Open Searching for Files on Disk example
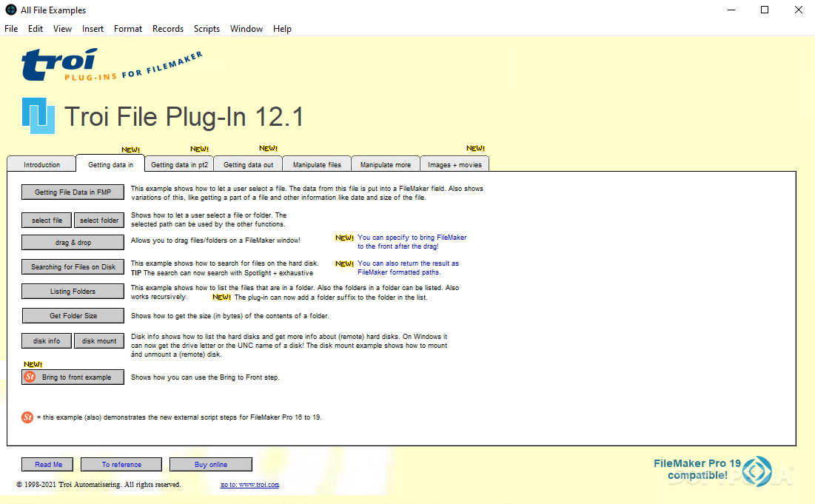Screen dimensions: 815x504 click(x=73, y=266)
